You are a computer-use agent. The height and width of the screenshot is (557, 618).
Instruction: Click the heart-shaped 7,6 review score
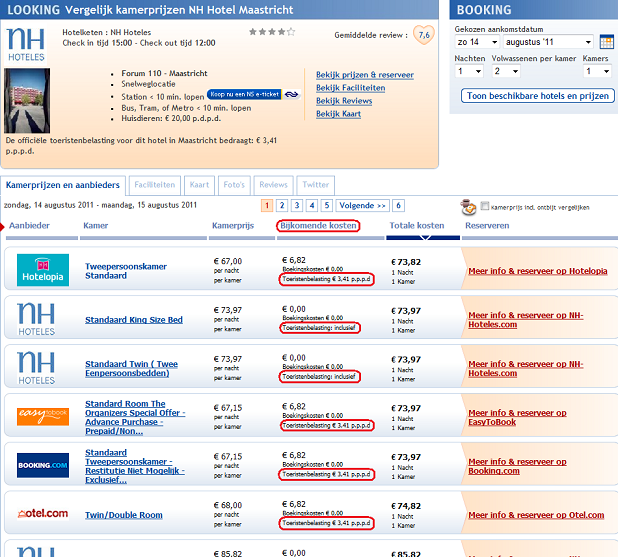tap(424, 35)
